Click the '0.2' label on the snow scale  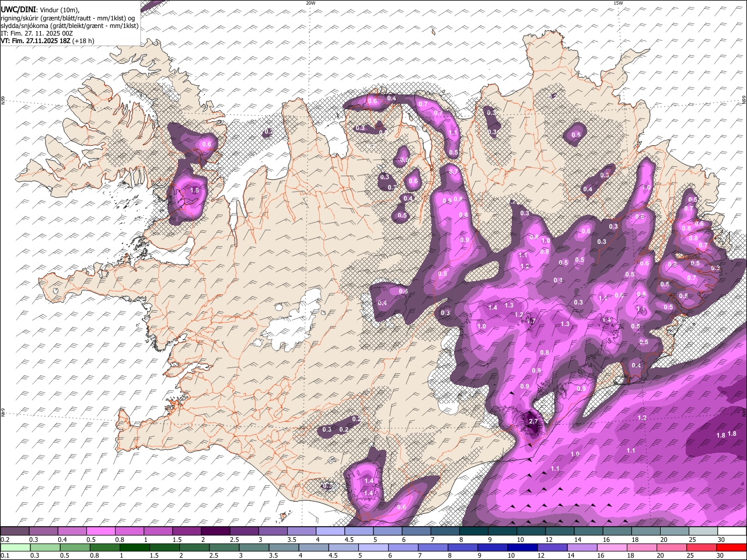pyautogui.click(x=5, y=540)
